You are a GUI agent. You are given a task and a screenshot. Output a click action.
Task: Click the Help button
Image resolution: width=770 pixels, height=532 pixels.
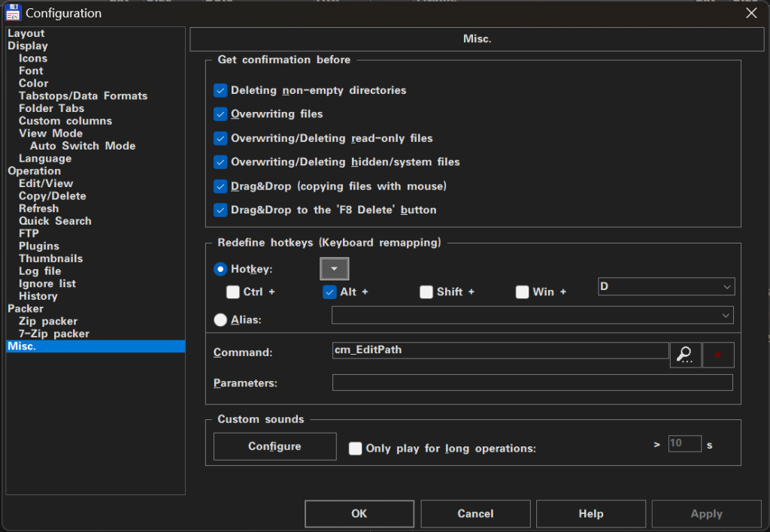(591, 514)
